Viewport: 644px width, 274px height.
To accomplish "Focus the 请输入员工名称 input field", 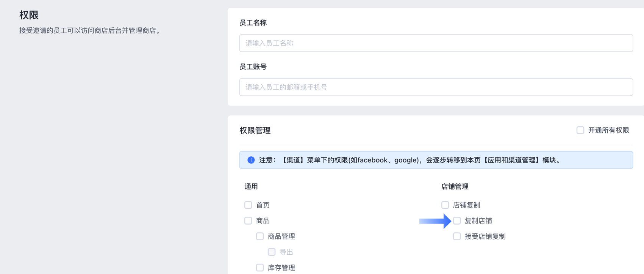I will pyautogui.click(x=436, y=43).
